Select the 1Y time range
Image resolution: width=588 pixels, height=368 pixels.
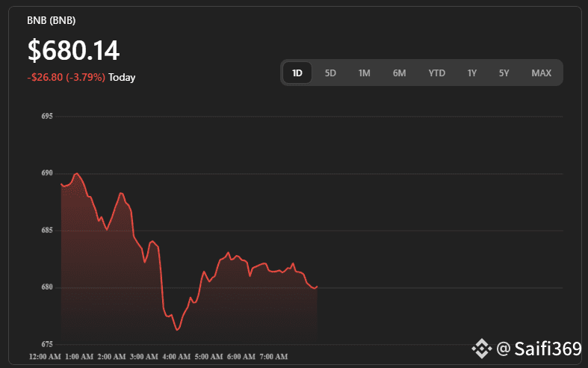pos(471,73)
